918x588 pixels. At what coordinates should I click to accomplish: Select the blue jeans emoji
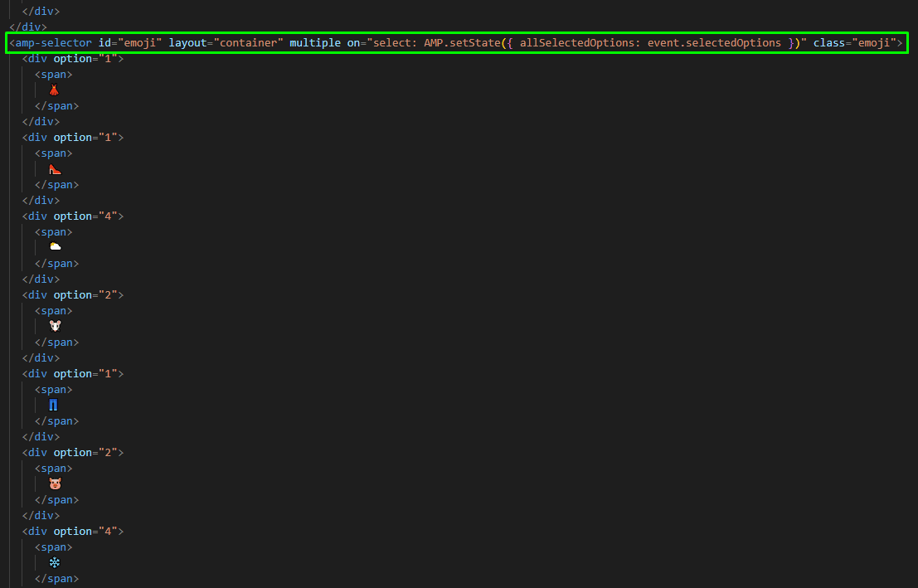(x=55, y=405)
